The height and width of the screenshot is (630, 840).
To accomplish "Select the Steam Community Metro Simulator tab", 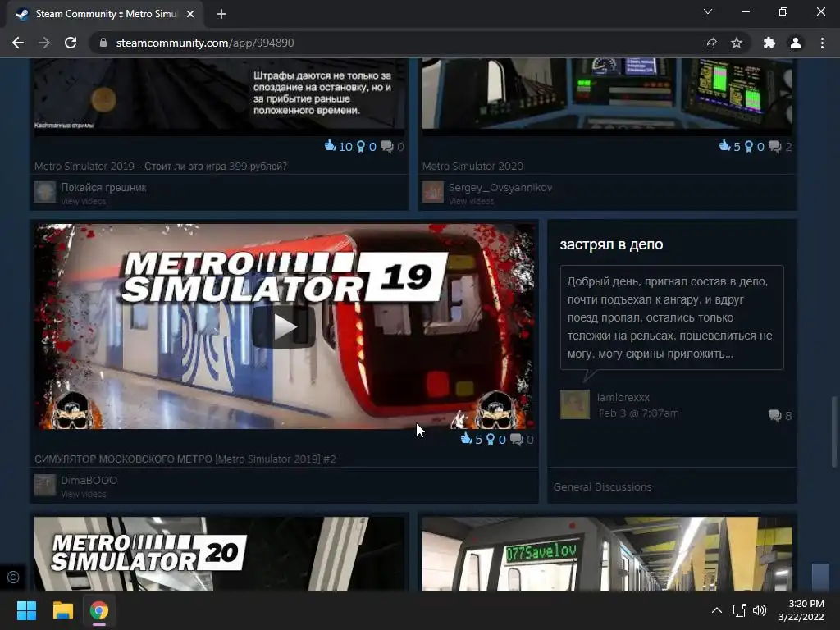I will [106, 14].
